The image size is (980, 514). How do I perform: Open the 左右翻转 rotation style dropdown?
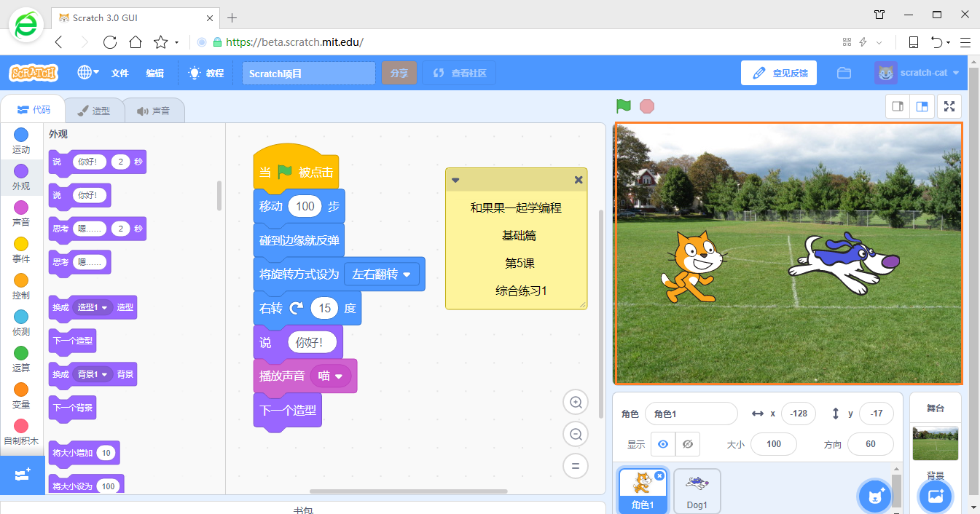(x=381, y=274)
